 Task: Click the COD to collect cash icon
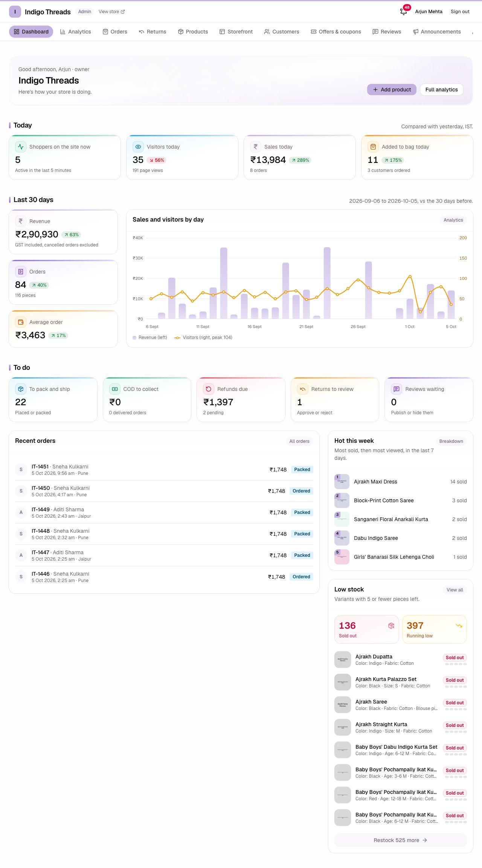pyautogui.click(x=115, y=389)
